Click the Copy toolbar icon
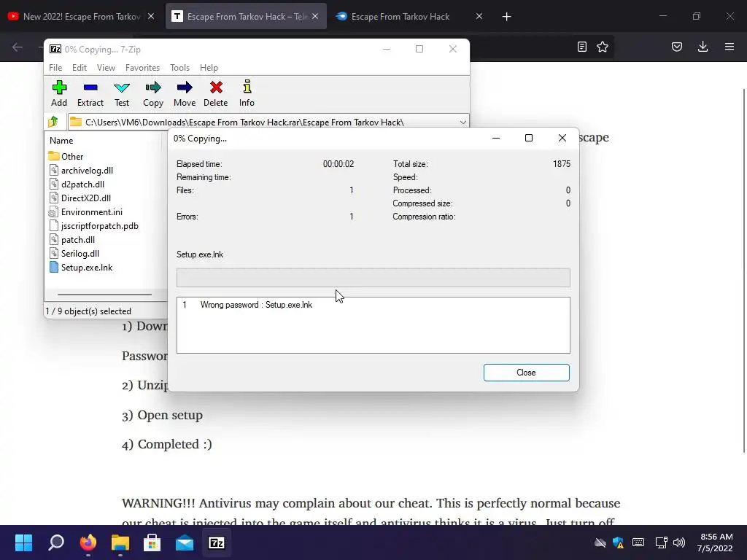The height and width of the screenshot is (560, 747). tap(153, 93)
